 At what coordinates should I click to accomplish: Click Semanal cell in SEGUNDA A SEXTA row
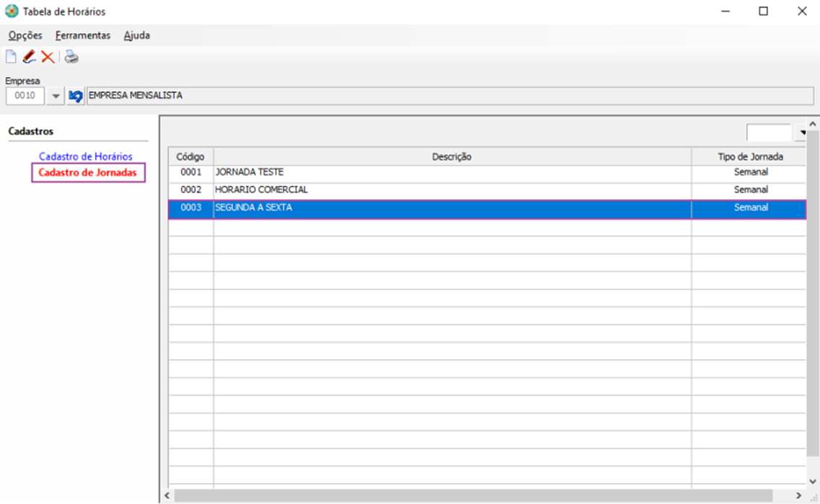pos(749,208)
